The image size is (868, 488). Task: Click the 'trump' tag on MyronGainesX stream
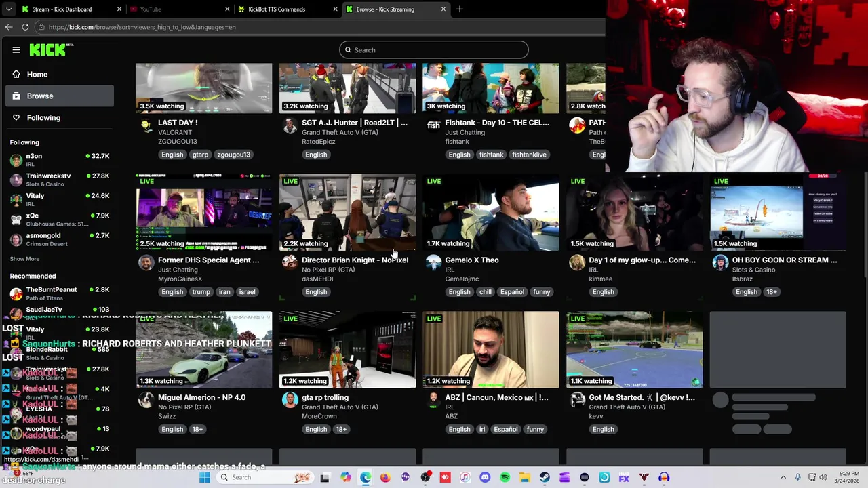click(x=201, y=292)
